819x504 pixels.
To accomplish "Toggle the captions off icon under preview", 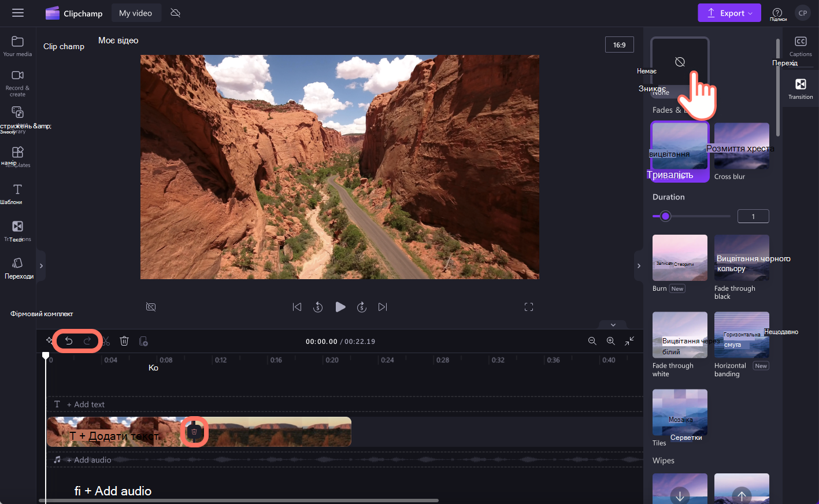I will (x=151, y=307).
